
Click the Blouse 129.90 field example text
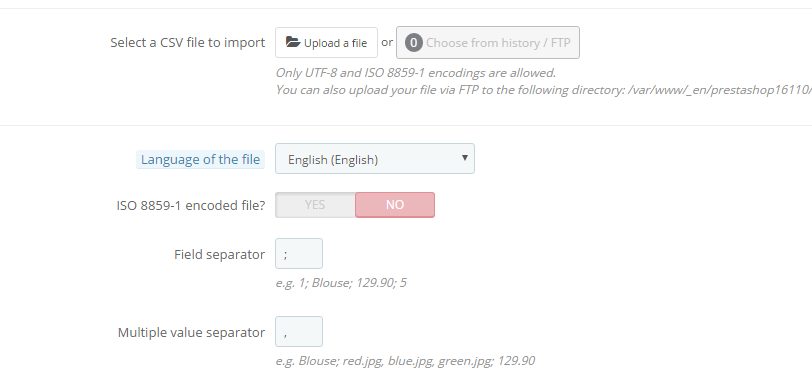341,283
